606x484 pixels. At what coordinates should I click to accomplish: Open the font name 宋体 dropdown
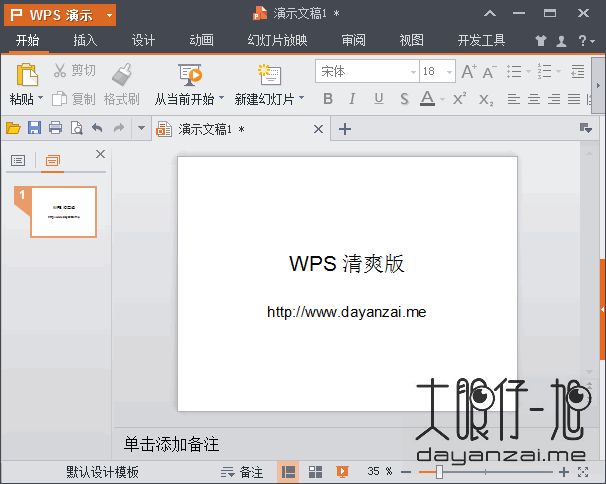tap(413, 72)
